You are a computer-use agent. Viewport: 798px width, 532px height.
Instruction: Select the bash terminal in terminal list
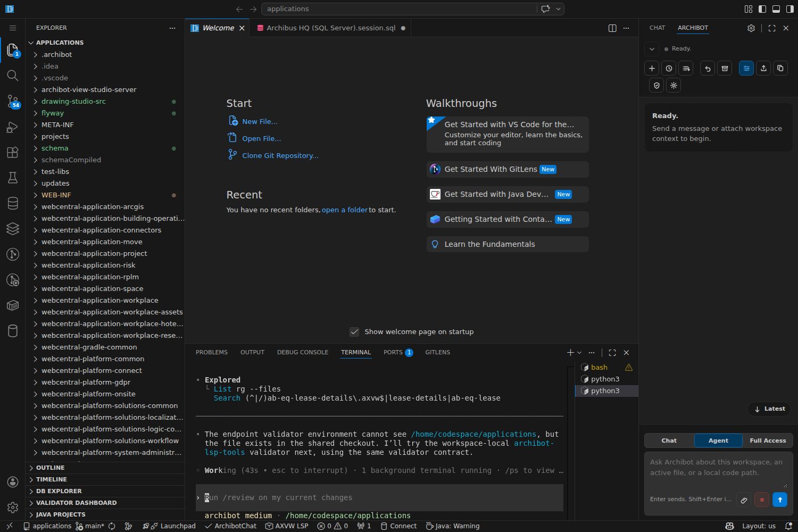(x=606, y=368)
